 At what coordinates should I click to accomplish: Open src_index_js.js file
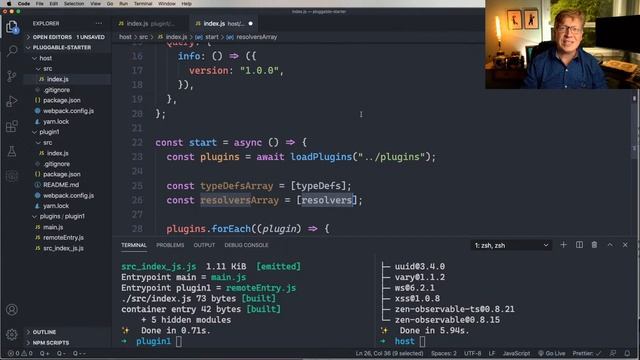coord(63,248)
